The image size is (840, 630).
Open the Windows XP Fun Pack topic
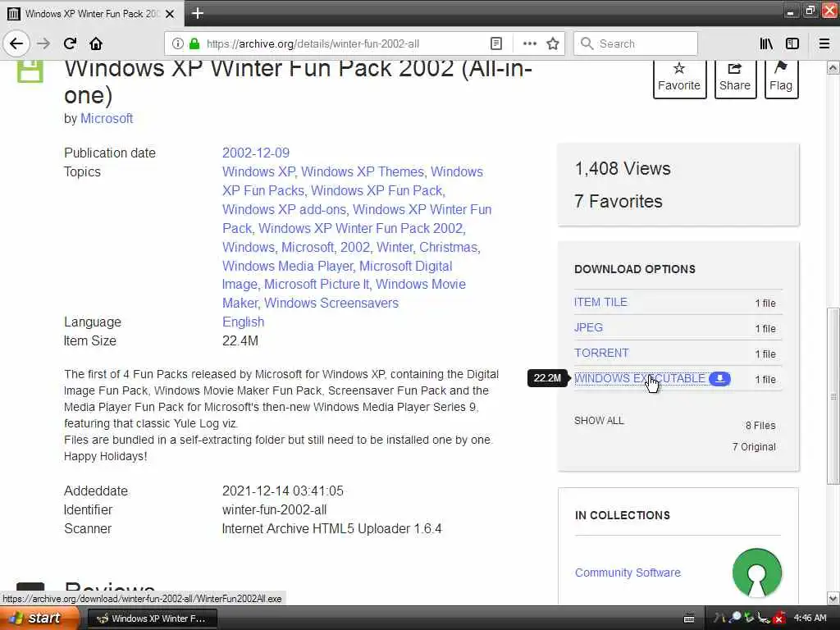point(377,190)
